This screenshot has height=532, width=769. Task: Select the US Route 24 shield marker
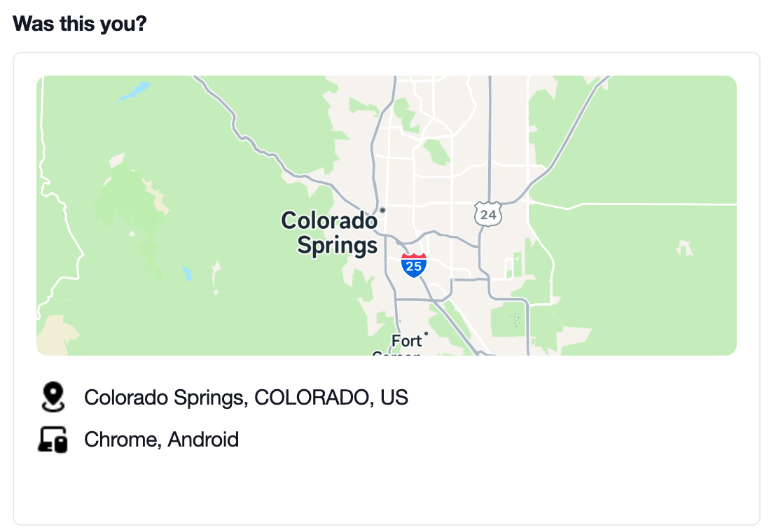point(488,214)
